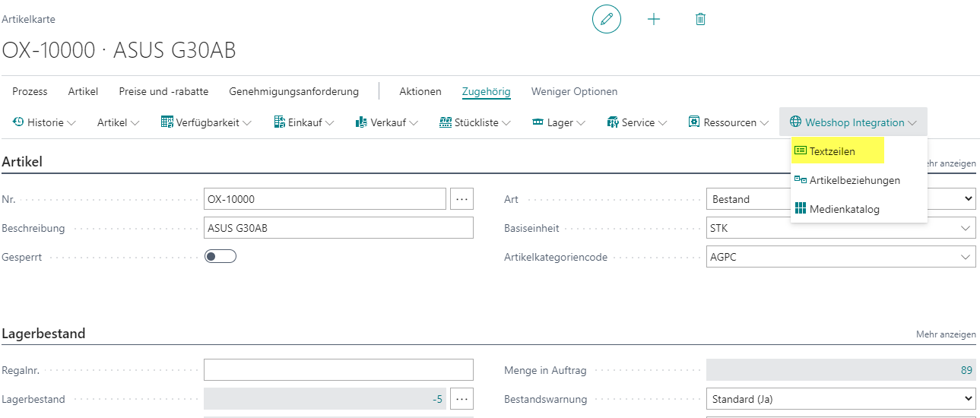The image size is (980, 418).
Task: Click the Einkauf icon
Action: 279,122
